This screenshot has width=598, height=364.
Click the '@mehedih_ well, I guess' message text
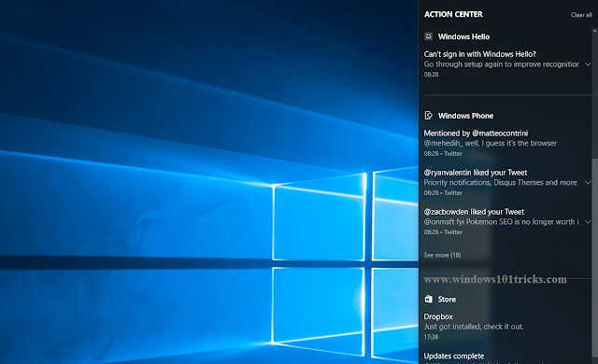[490, 143]
